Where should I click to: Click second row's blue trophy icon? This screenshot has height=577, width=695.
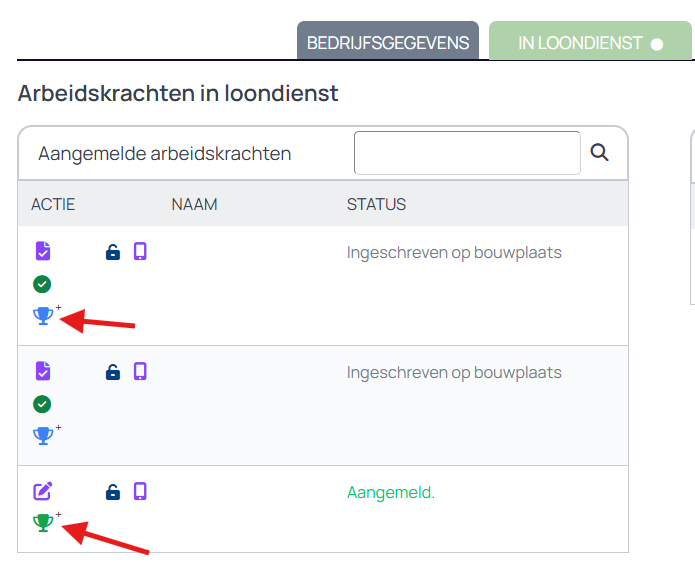[x=42, y=436]
